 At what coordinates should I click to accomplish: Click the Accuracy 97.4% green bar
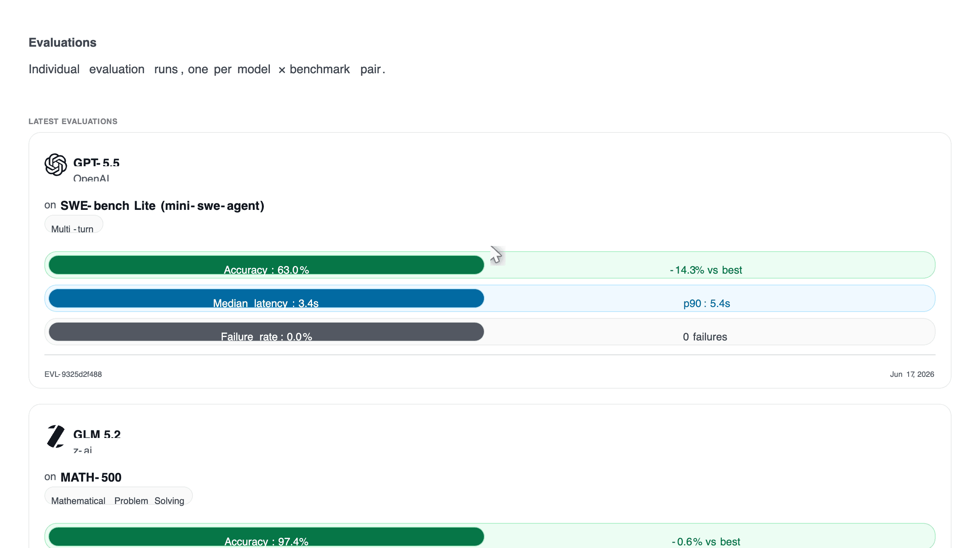point(266,537)
